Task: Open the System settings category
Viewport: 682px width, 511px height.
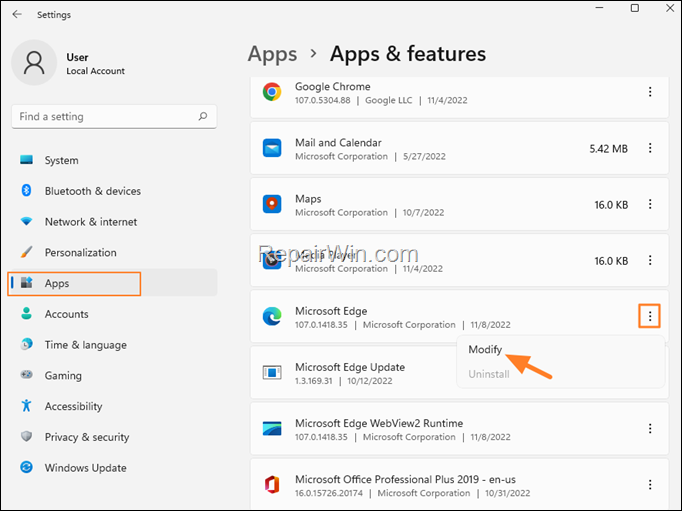Action: point(112,160)
